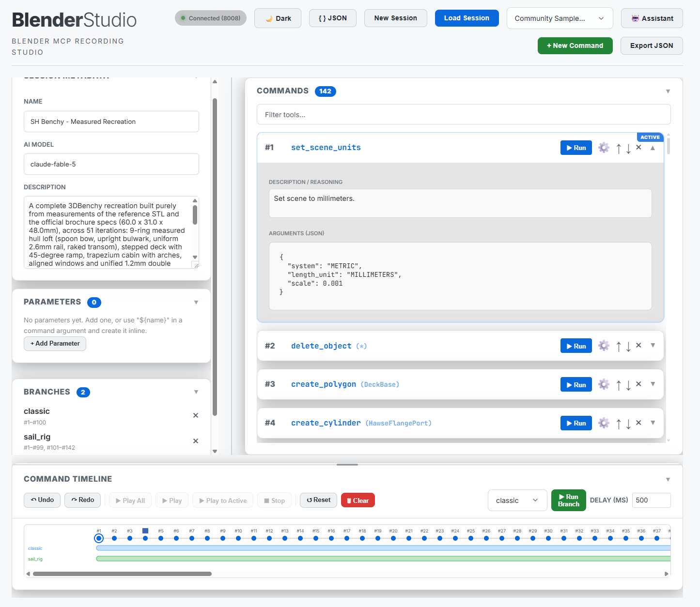Collapse the Parameters panel
This screenshot has width=700, height=607.
pos(196,302)
